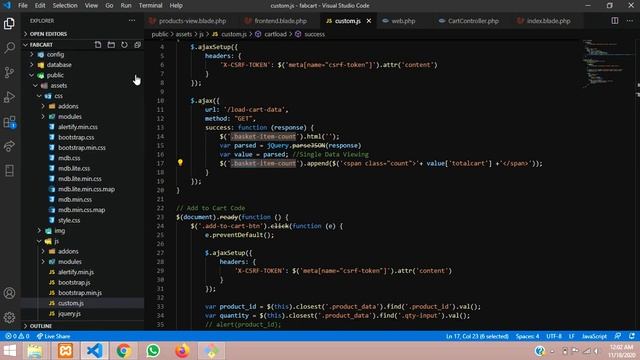Click success in the breadcrumb
Viewport: 640px width, 360px height.
(314, 34)
